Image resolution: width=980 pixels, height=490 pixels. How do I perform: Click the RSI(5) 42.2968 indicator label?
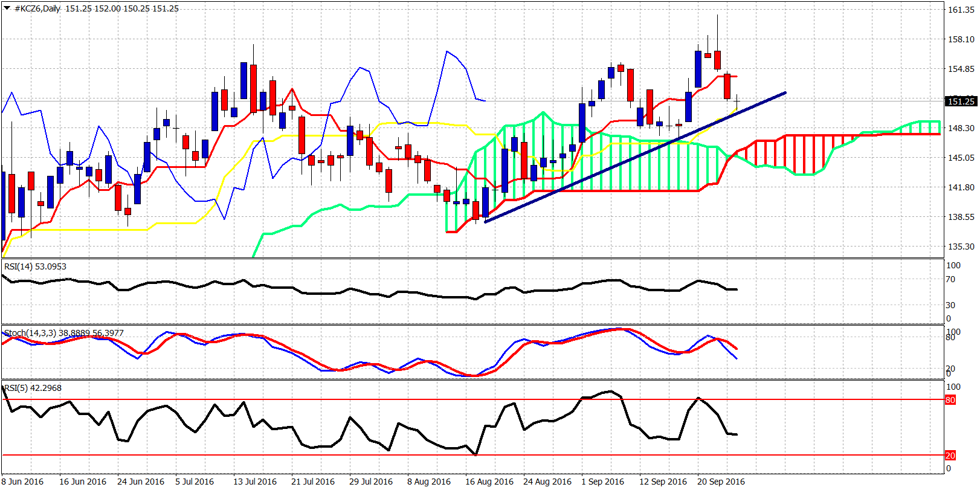click(33, 388)
